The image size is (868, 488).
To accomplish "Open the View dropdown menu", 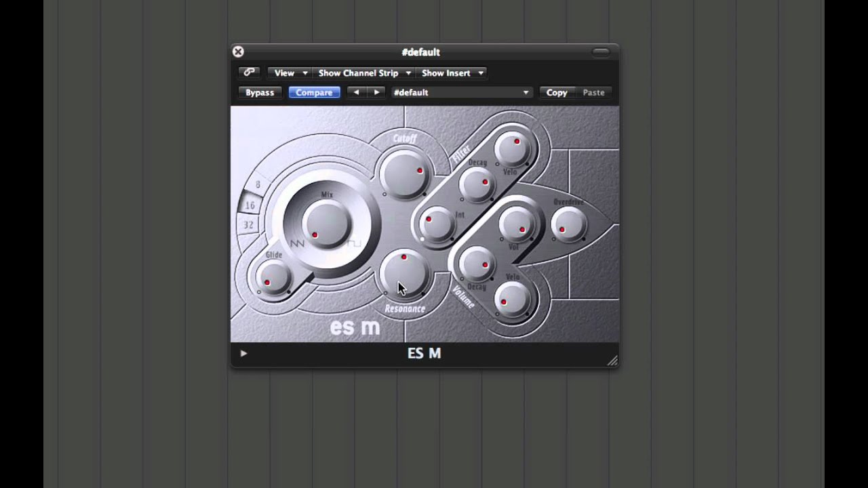I will point(290,73).
